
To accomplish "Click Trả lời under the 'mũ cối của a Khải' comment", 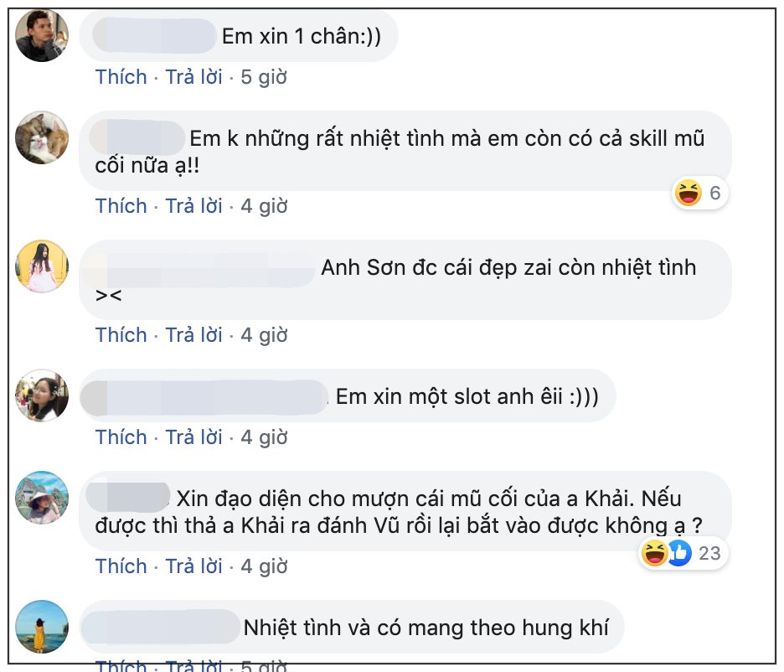I will pos(193,566).
